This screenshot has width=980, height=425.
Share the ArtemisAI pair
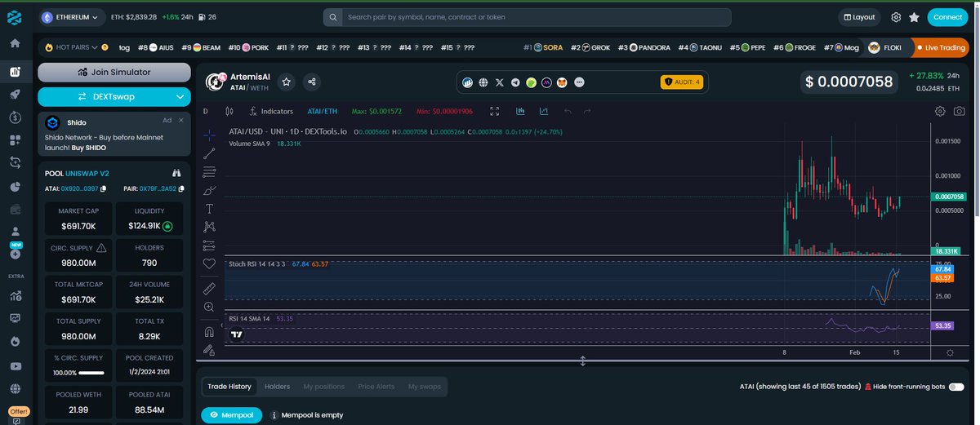(311, 82)
